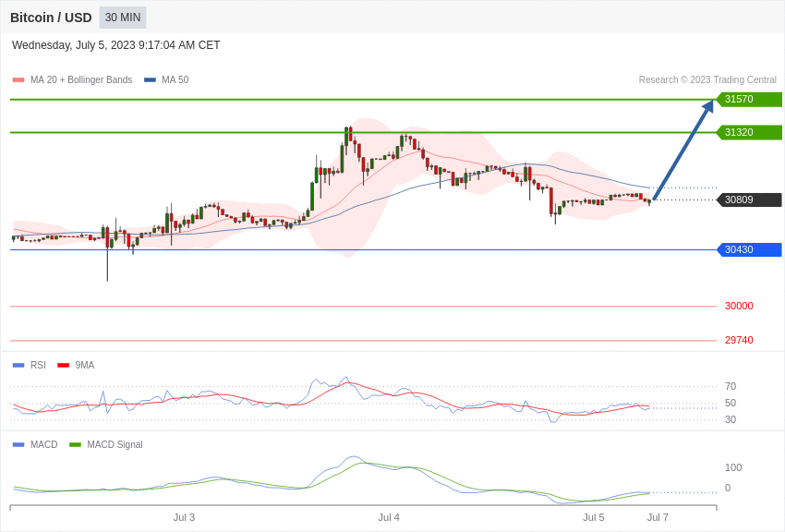This screenshot has height=532, width=785.
Task: Click the Jul 7 date axis label
Action: pos(658,517)
